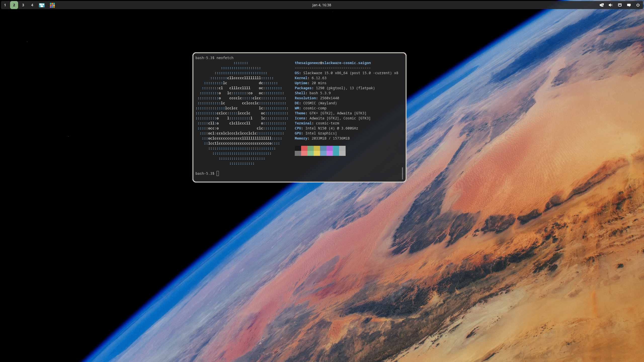
Task: Switch to workspace 4
Action: [x=32, y=5]
